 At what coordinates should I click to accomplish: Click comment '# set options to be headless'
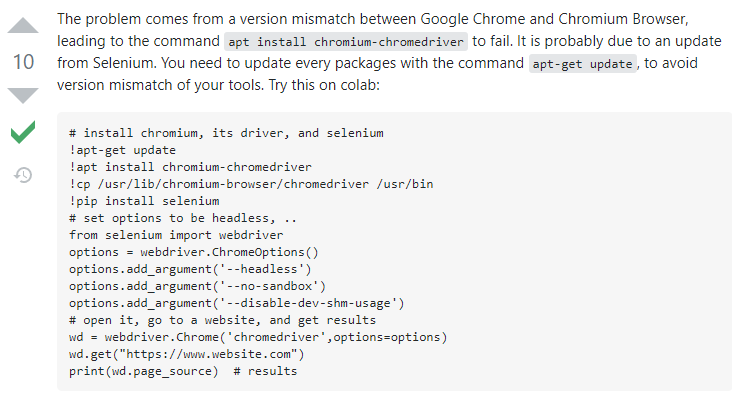click(x=183, y=218)
